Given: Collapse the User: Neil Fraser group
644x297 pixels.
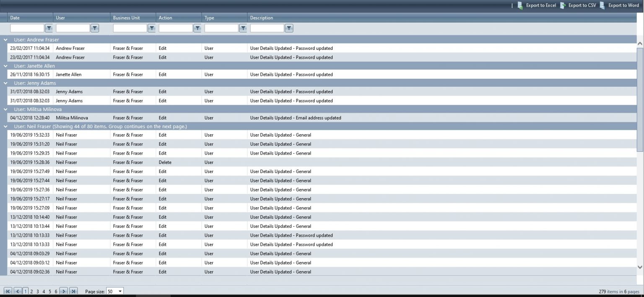Looking at the screenshot, I should point(5,126).
